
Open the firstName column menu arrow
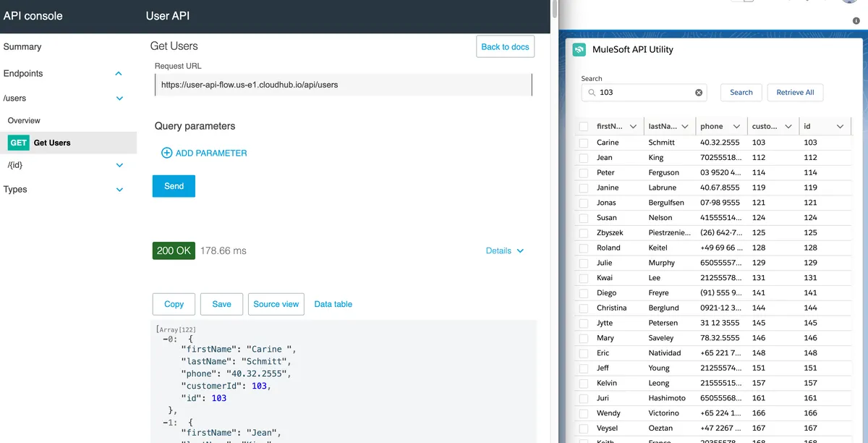pyautogui.click(x=634, y=126)
